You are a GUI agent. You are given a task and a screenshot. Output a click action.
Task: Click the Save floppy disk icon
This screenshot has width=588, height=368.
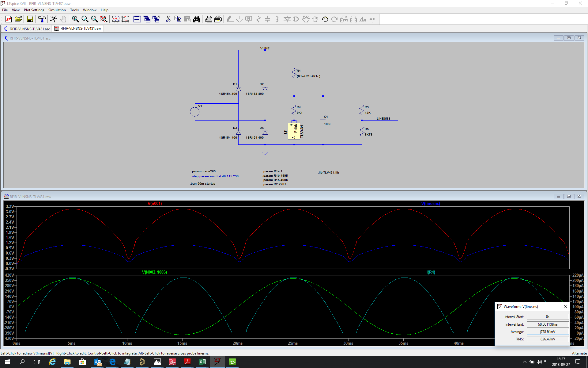click(30, 19)
